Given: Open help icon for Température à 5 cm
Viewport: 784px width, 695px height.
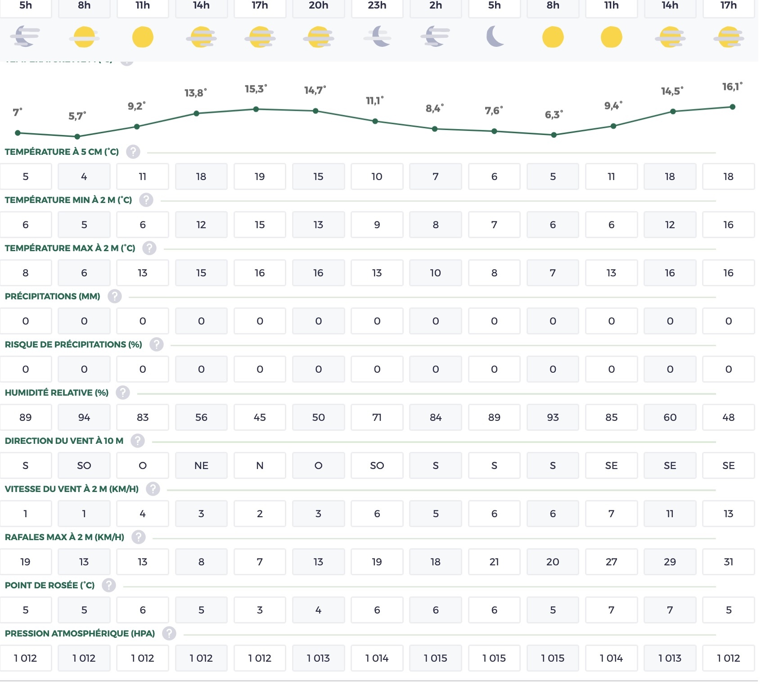Looking at the screenshot, I should coord(133,152).
